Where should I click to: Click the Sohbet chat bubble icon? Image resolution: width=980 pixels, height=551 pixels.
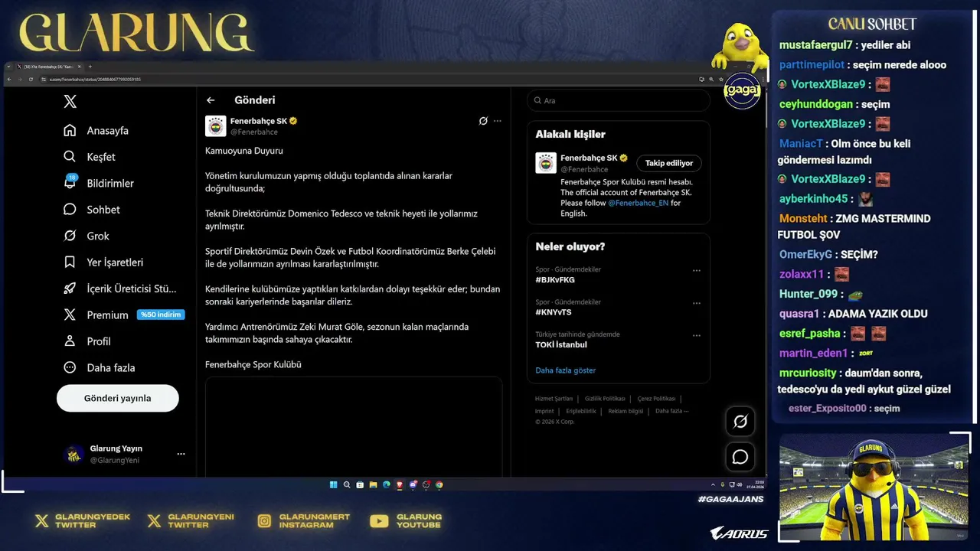pos(70,210)
